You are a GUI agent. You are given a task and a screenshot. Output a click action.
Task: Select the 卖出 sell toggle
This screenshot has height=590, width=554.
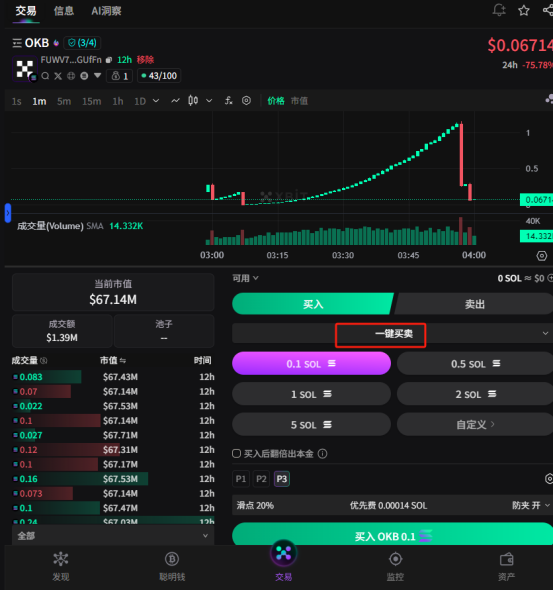pyautogui.click(x=474, y=304)
